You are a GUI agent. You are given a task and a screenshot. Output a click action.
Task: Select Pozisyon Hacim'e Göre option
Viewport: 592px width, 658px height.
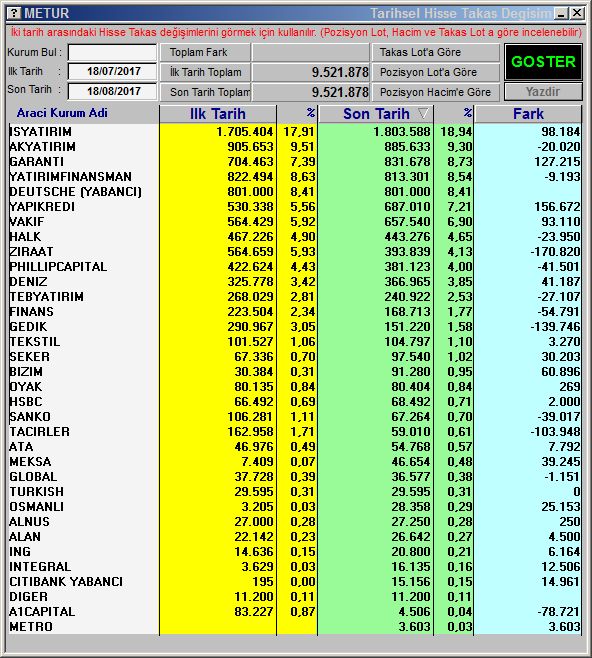point(436,92)
